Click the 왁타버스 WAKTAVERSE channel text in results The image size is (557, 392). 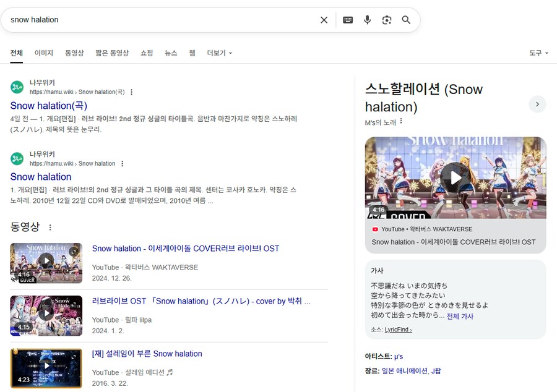[x=162, y=268]
